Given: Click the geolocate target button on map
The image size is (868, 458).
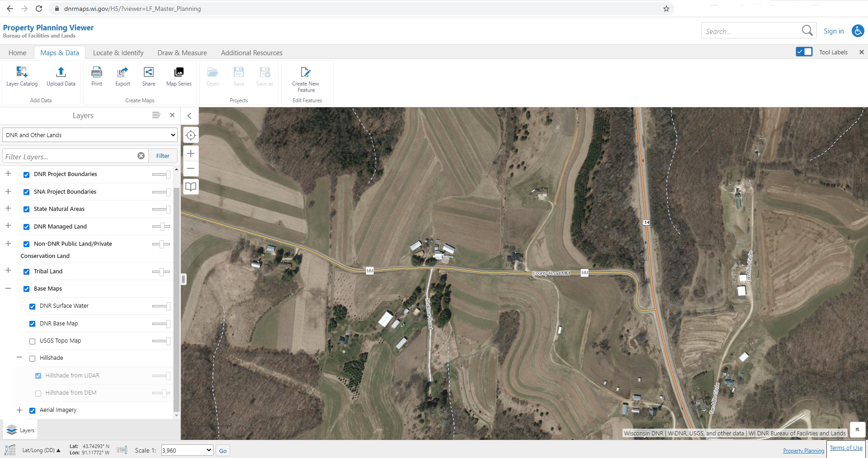Looking at the screenshot, I should click(191, 135).
